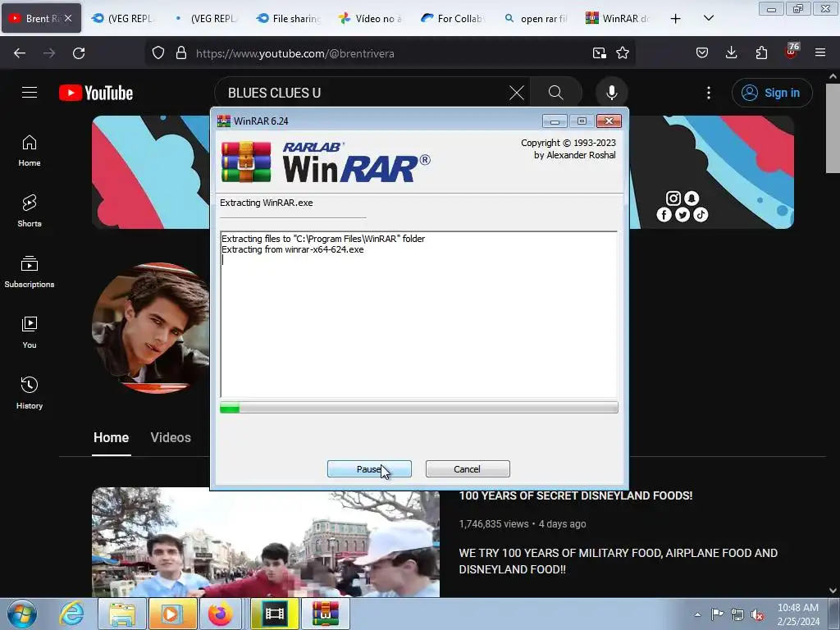Cancel the WinRAR installation
The image size is (840, 630).
point(467,468)
